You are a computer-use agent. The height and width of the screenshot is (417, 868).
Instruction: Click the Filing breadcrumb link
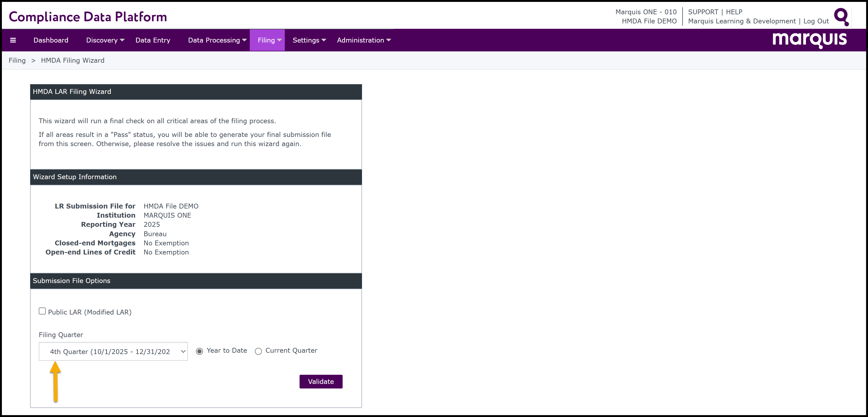tap(17, 60)
